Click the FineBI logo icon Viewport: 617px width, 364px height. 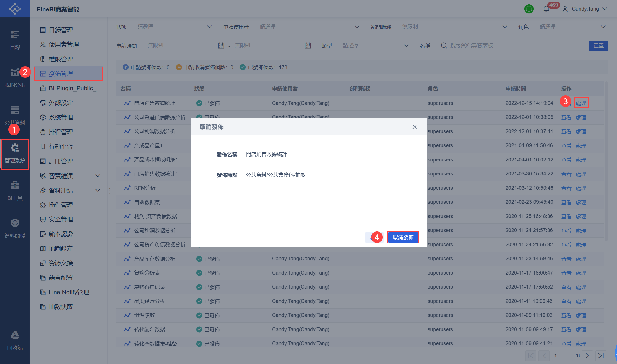pyautogui.click(x=15, y=9)
